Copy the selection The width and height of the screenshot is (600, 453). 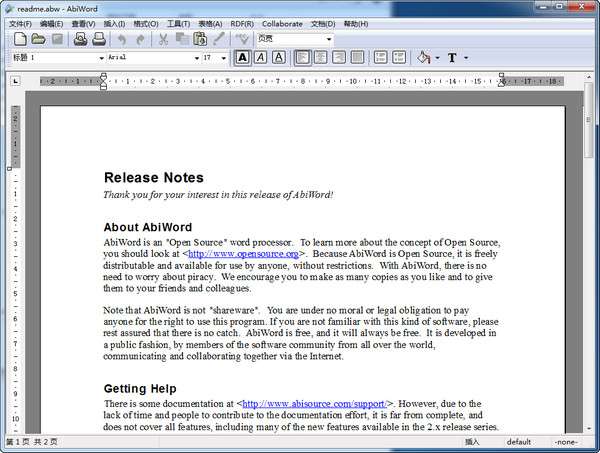tap(182, 39)
